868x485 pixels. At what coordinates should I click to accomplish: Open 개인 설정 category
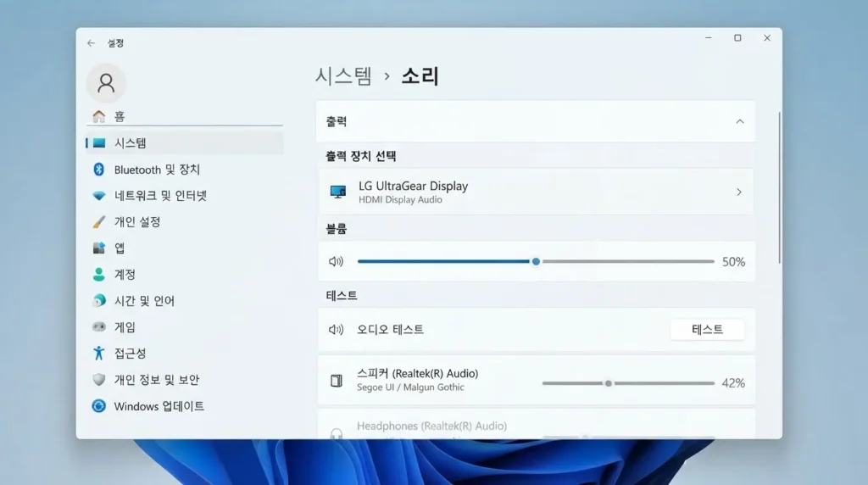[185, 222]
